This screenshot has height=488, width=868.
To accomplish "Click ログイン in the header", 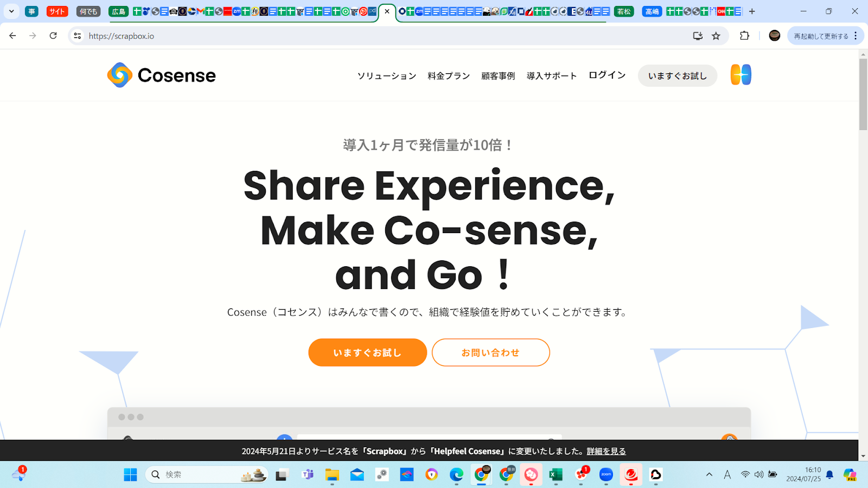I will click(x=607, y=75).
